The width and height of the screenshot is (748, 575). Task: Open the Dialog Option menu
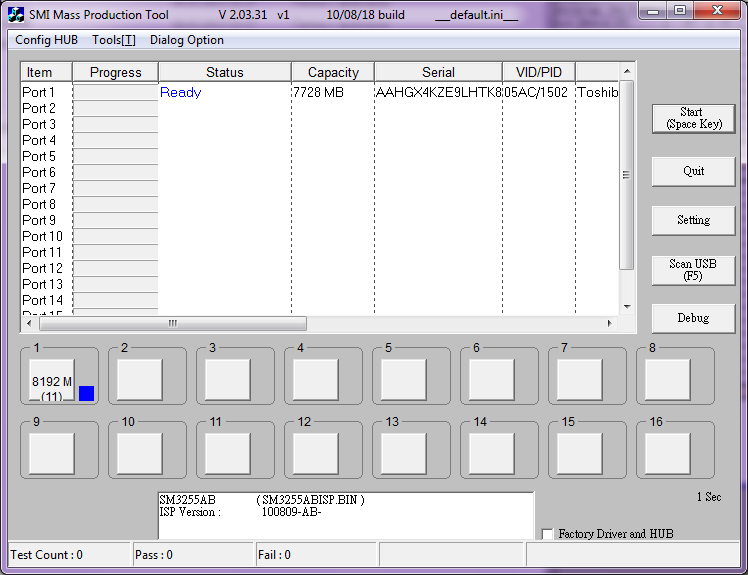tap(187, 40)
